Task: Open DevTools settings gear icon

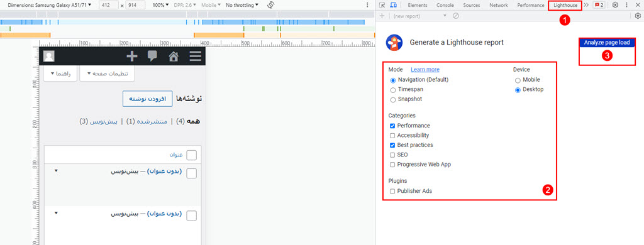Action: [615, 5]
